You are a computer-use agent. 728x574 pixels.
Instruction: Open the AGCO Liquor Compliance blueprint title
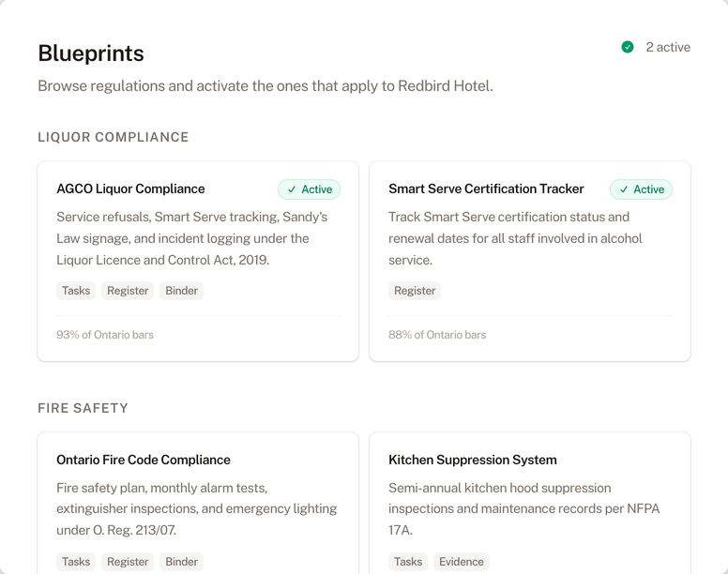(x=130, y=189)
